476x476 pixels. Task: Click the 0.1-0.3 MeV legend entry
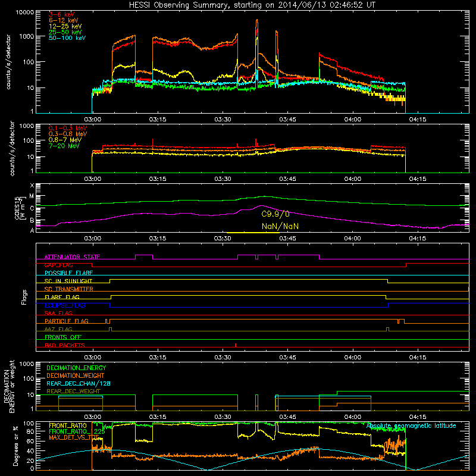(x=68, y=128)
